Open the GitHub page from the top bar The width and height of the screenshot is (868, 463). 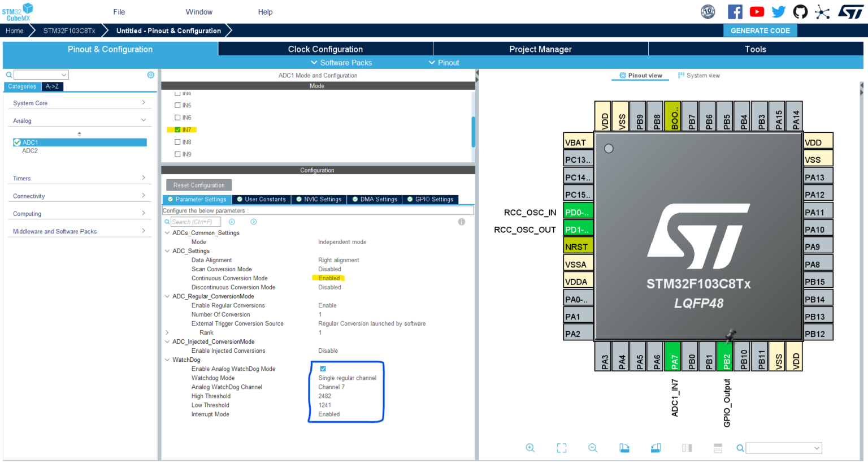pos(800,11)
